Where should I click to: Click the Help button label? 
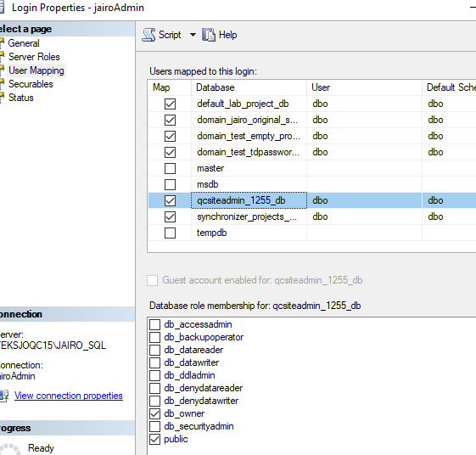[x=228, y=35]
